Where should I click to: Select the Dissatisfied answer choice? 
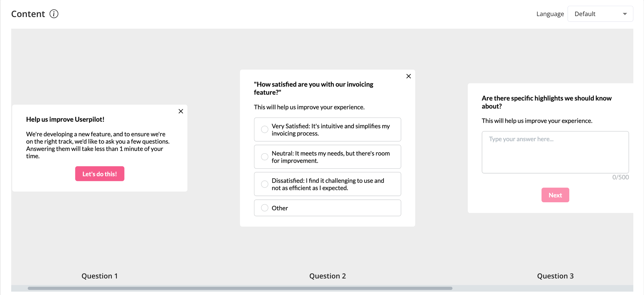(265, 184)
